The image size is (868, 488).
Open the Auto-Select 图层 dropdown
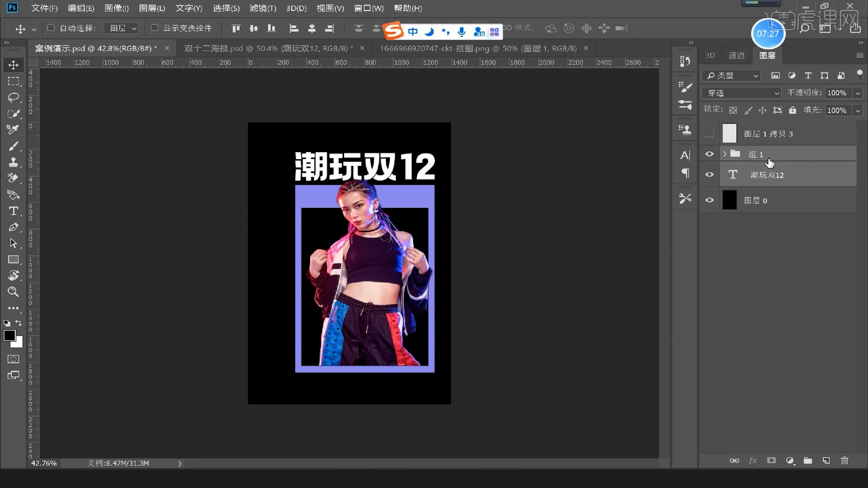pyautogui.click(x=121, y=28)
